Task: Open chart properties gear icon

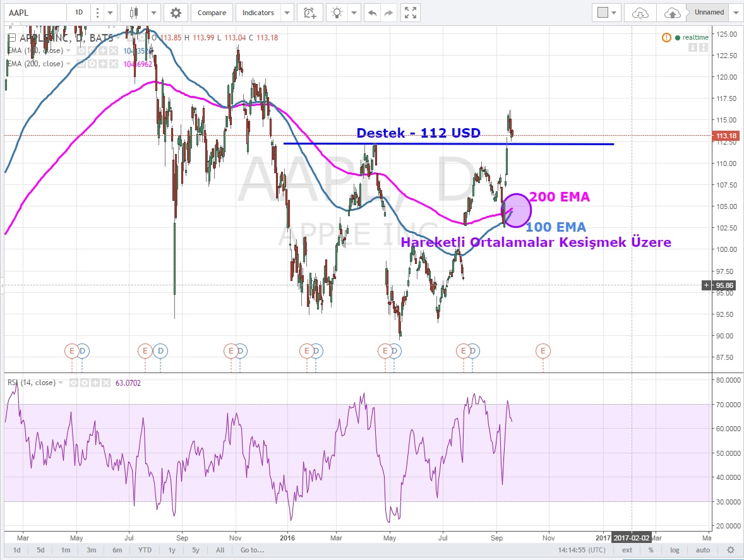Action: (176, 13)
